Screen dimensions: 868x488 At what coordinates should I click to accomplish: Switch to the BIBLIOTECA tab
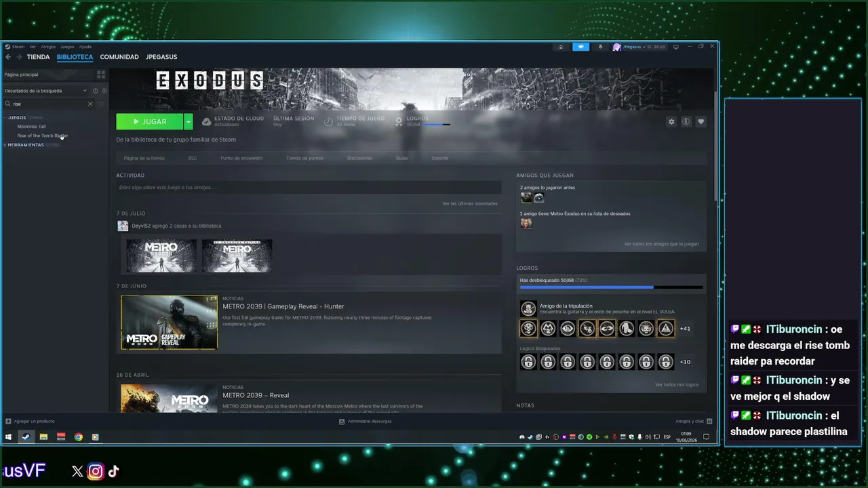click(x=75, y=57)
